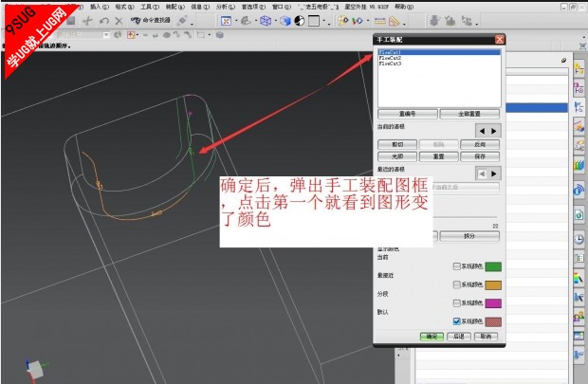Viewport: 588px width, 384px height.
Task: Toggle 系统颜色 checkbox beside orange swatch
Action: point(456,284)
